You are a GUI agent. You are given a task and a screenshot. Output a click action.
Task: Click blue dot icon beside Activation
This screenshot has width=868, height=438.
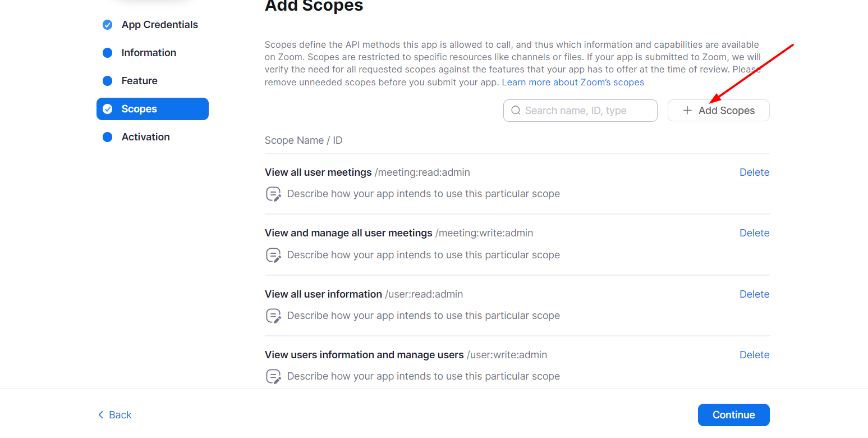(x=107, y=137)
